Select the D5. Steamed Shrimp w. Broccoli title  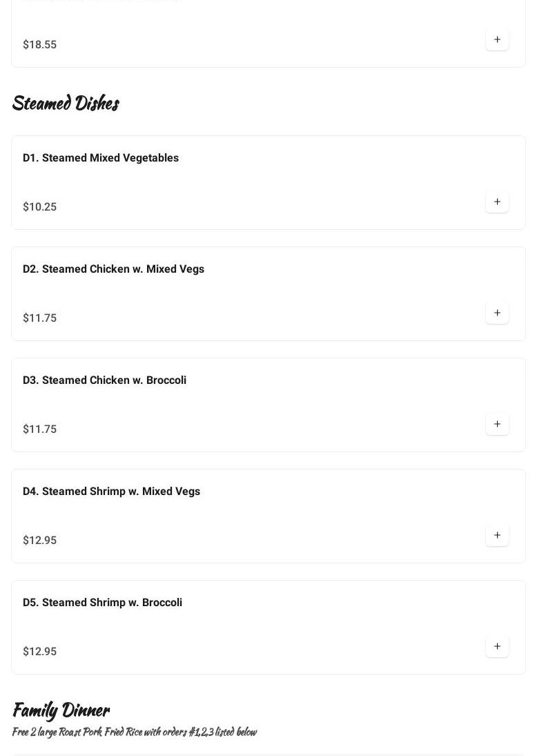coord(102,603)
